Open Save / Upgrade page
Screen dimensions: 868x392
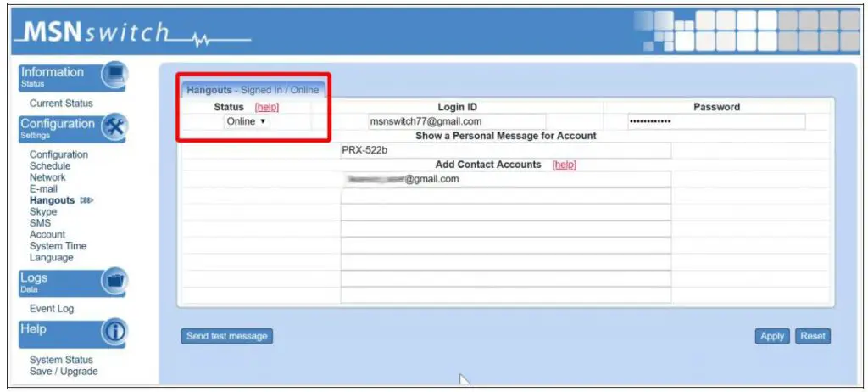pos(64,372)
